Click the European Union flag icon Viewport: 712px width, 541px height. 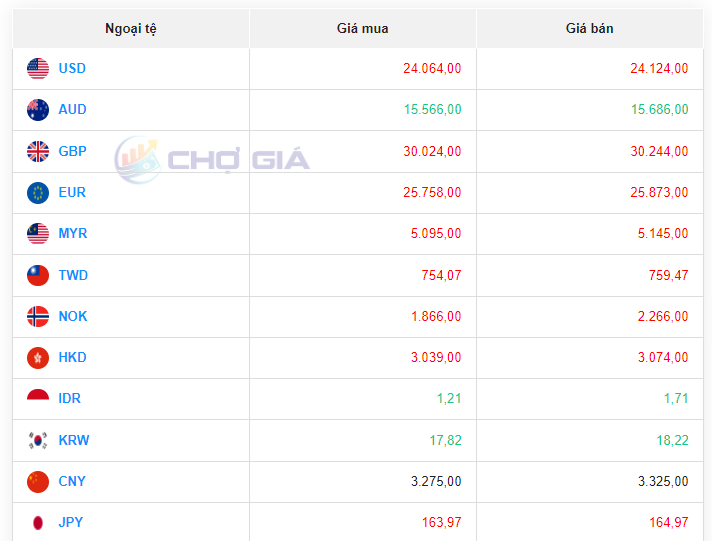[x=38, y=193]
